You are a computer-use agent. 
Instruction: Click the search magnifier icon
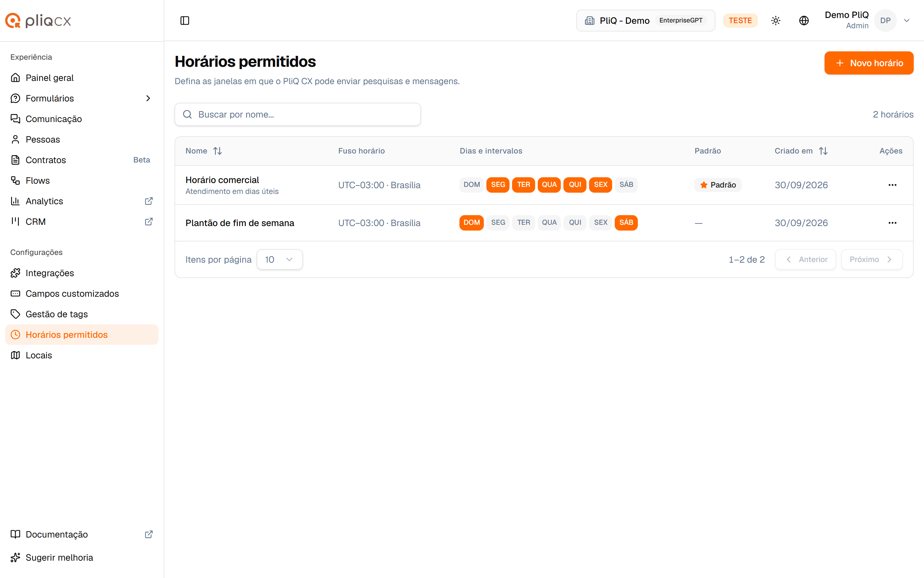[187, 114]
